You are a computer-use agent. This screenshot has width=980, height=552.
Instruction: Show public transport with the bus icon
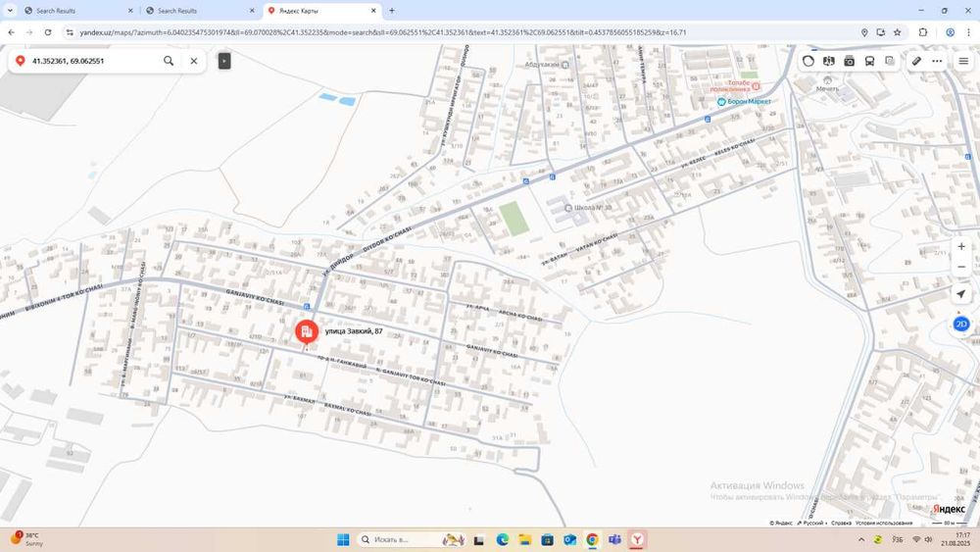869,61
